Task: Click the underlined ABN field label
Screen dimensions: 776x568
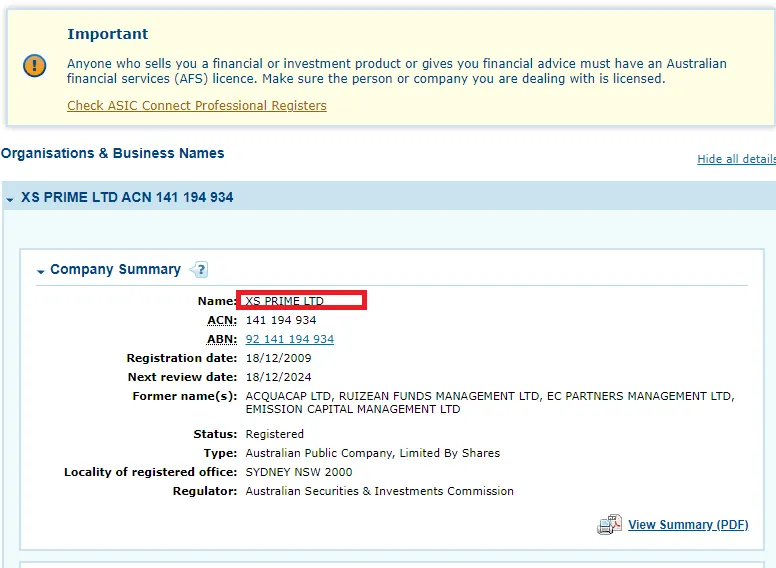Action: [221, 339]
